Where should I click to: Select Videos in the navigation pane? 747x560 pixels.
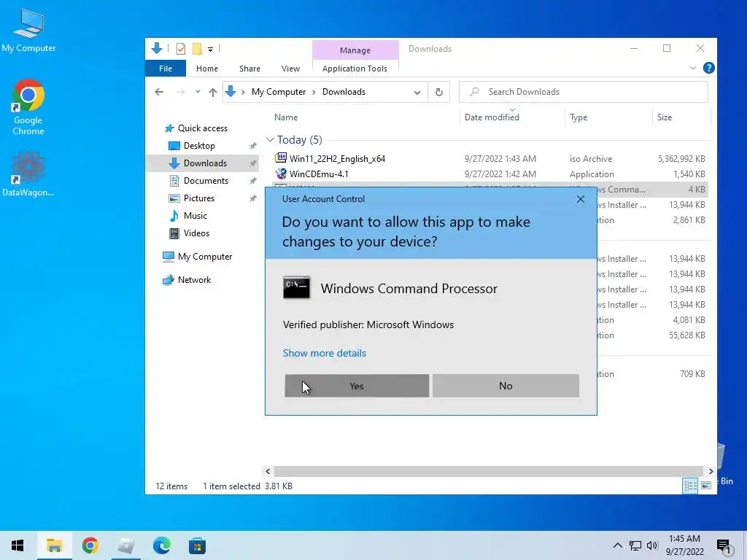pos(196,233)
